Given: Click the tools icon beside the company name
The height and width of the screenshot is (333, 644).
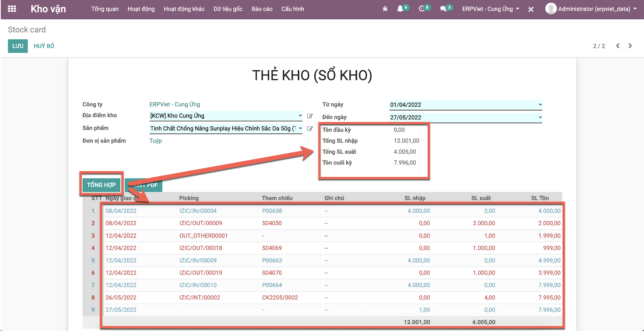Looking at the screenshot, I should [x=531, y=9].
